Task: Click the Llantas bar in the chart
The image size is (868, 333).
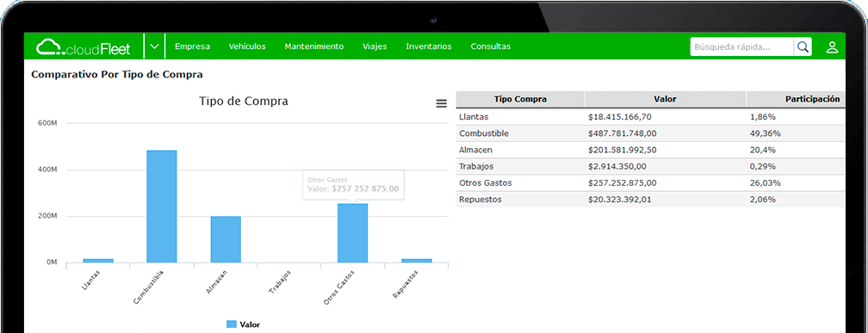Action: click(x=98, y=261)
